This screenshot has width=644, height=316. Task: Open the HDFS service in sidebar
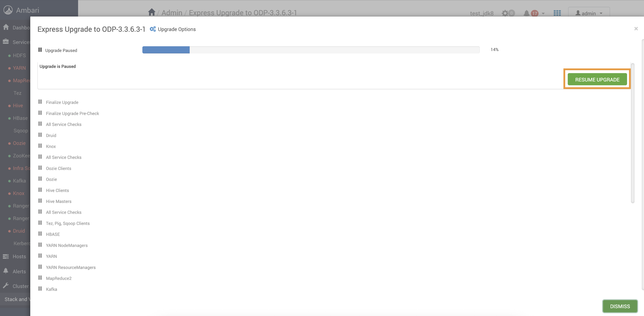click(x=19, y=55)
